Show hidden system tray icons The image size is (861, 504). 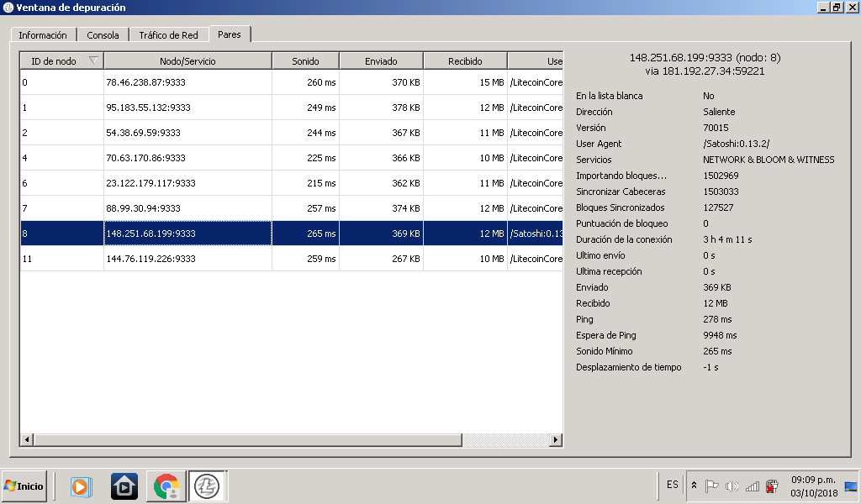pos(694,486)
